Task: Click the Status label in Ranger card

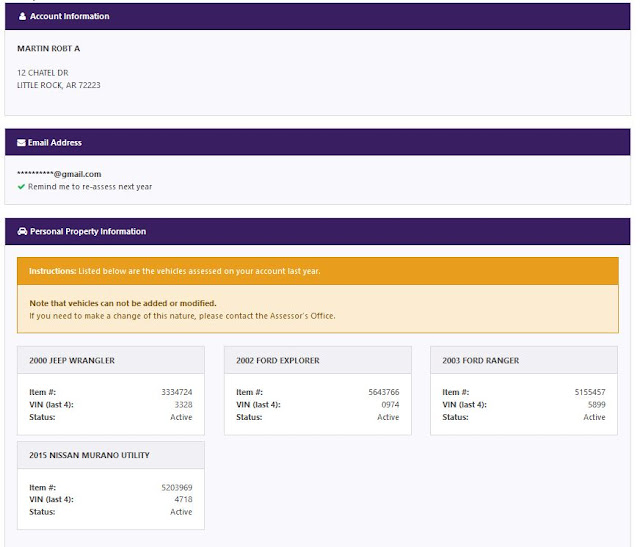Action: click(x=456, y=417)
